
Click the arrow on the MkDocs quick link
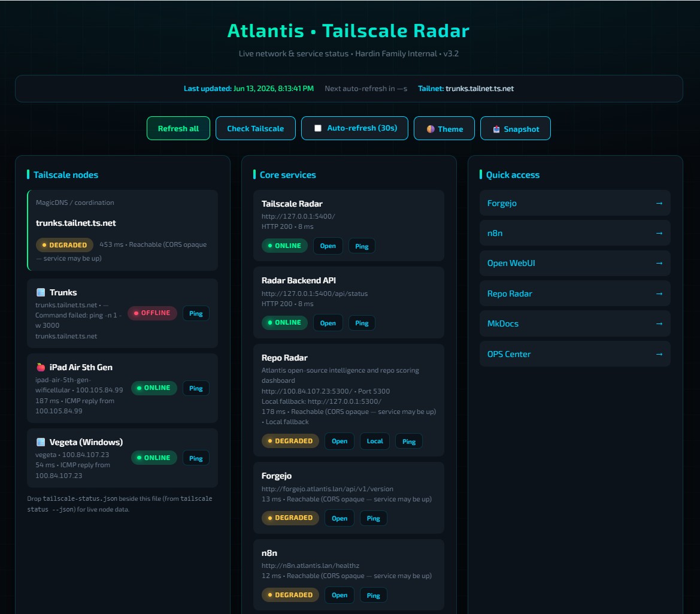point(659,323)
